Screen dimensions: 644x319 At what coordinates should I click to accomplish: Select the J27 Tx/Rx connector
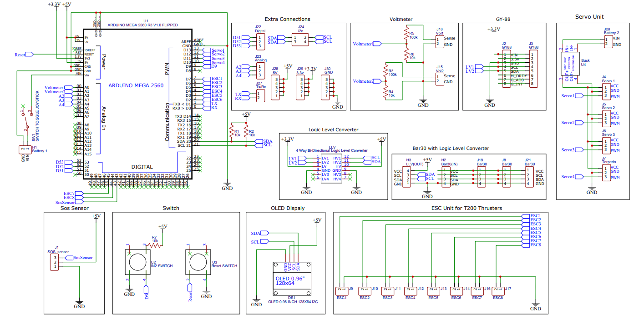[260, 95]
